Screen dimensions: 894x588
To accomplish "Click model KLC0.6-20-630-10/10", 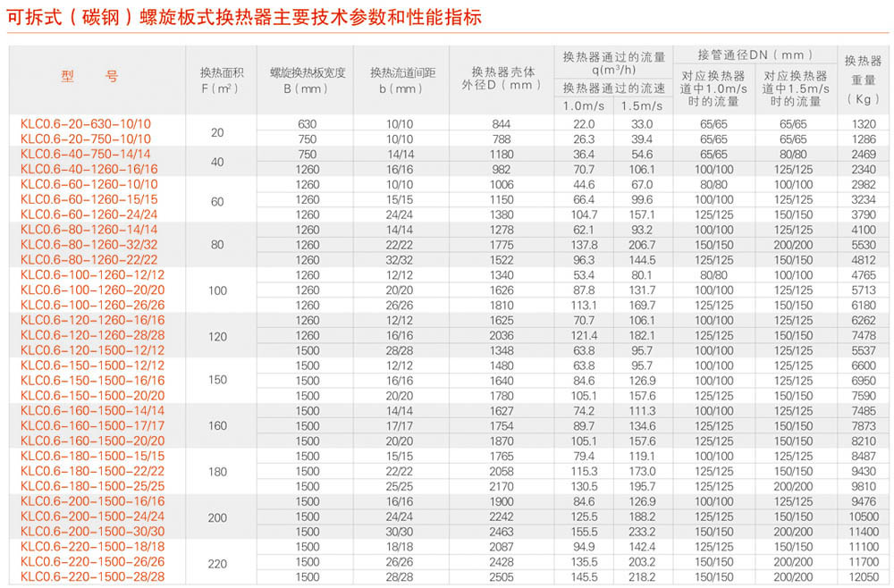I will click(86, 123).
